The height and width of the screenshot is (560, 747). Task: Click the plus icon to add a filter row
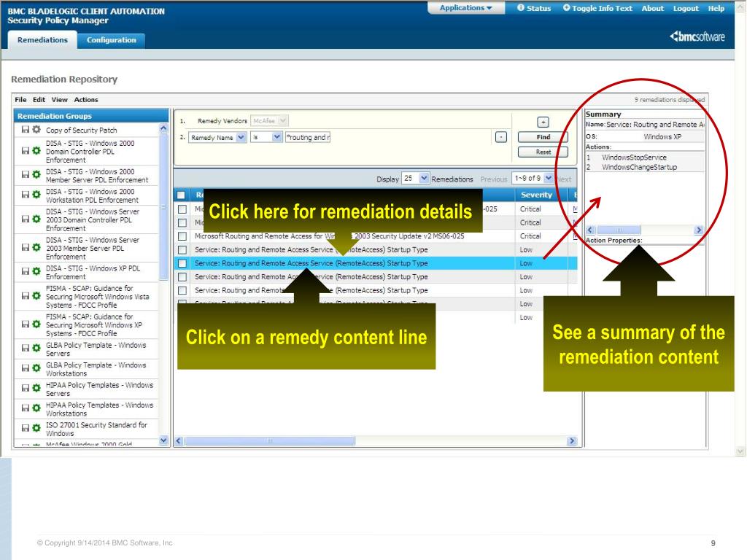tap(543, 122)
